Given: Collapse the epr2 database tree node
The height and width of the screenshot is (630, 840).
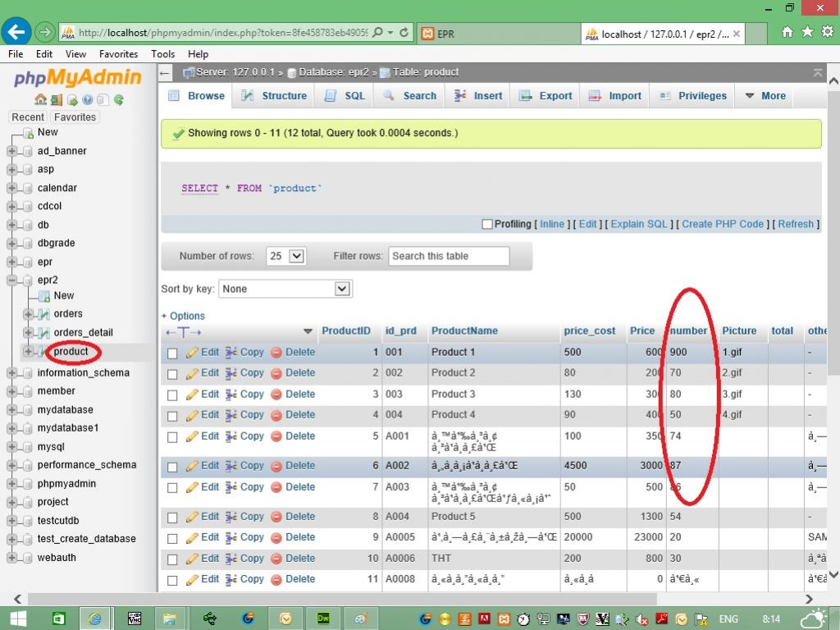Looking at the screenshot, I should (12, 281).
